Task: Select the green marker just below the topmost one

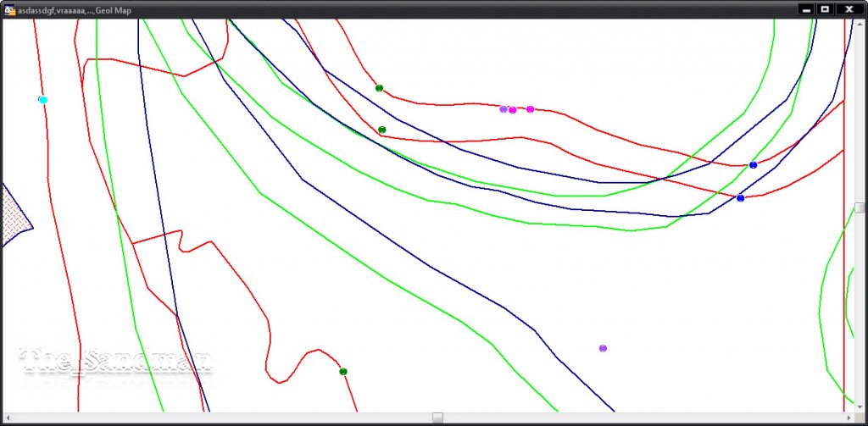Action: (382, 130)
